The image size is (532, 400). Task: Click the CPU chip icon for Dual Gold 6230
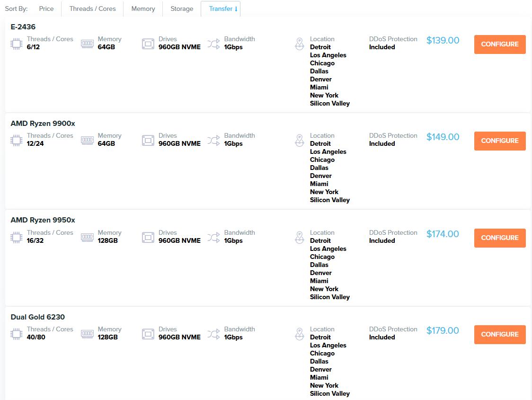(17, 334)
